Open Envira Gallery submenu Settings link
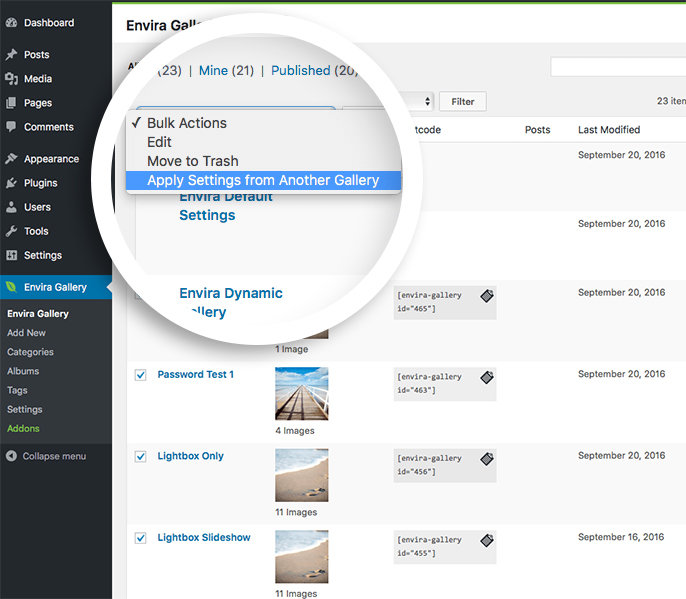Viewport: 686px width, 599px height. 24,410
